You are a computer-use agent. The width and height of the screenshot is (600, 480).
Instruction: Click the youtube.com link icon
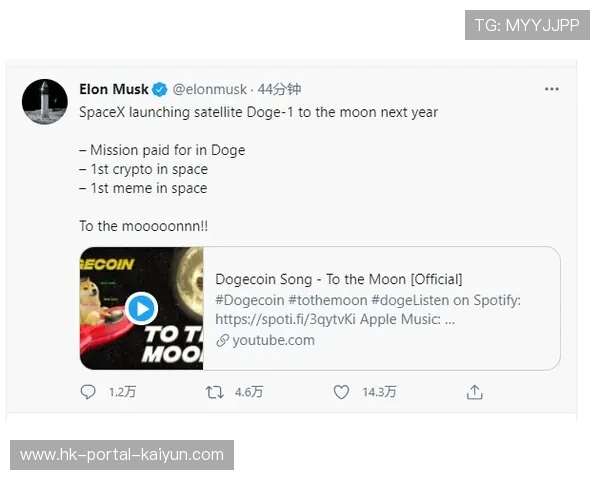point(222,340)
